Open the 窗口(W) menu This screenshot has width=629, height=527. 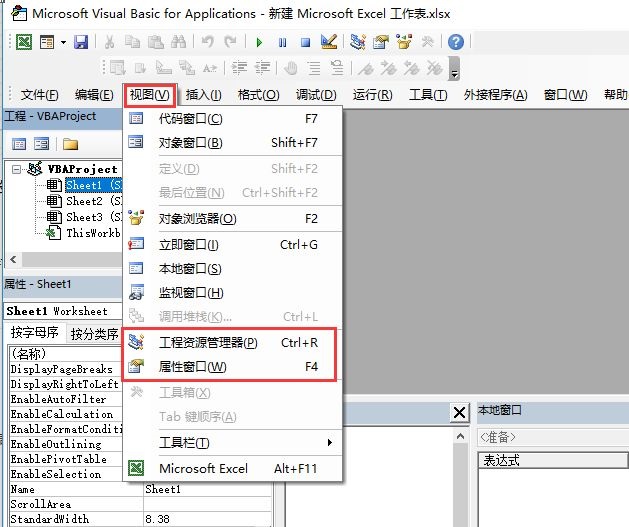coord(566,95)
